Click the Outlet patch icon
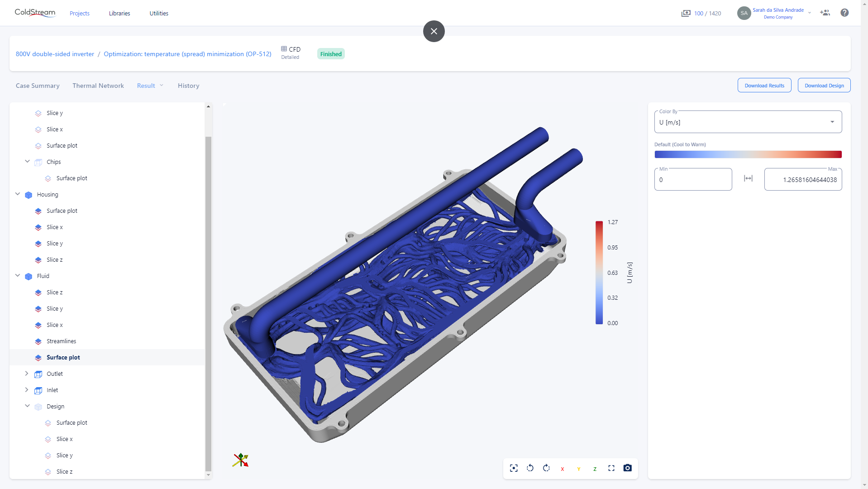The image size is (868, 489). tap(38, 374)
